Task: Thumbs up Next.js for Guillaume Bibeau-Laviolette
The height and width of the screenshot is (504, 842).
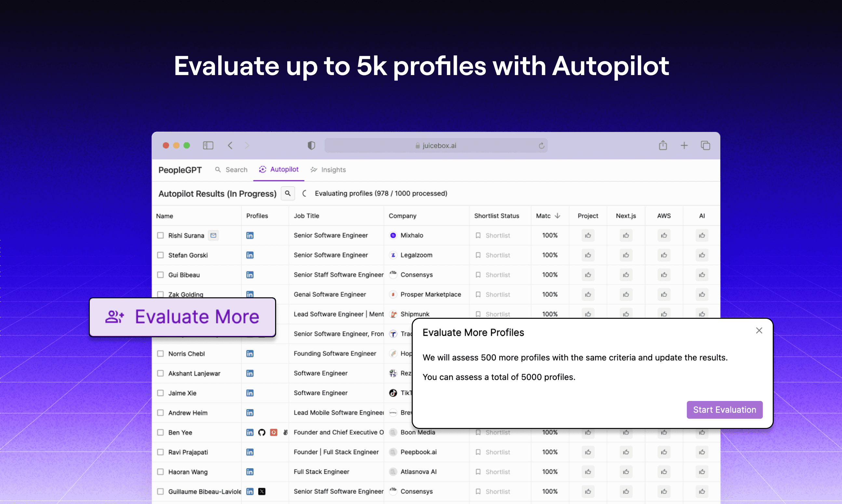Action: (x=626, y=491)
